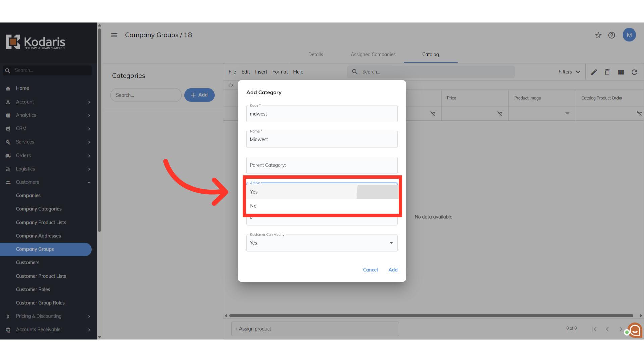Click the pencil edit icon in toolbar
Screen dimensions: 644x362
(594, 72)
